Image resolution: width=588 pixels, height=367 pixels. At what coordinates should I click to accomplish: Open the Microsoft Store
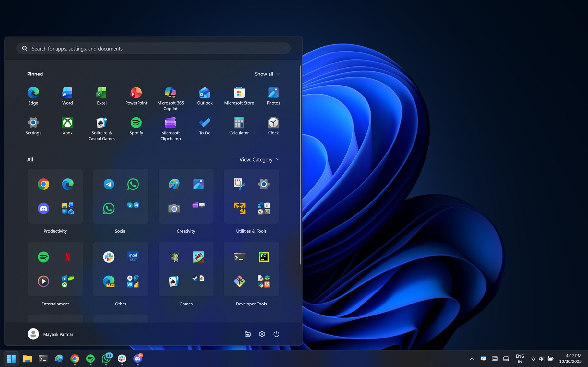[x=239, y=94]
